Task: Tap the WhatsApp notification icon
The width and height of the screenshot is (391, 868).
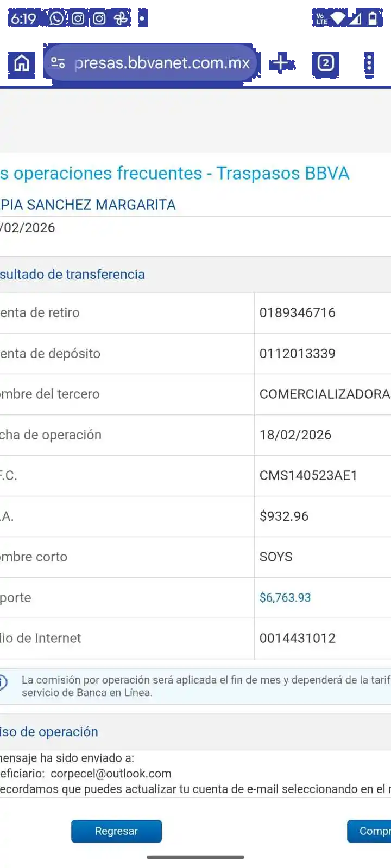Action: point(56,19)
